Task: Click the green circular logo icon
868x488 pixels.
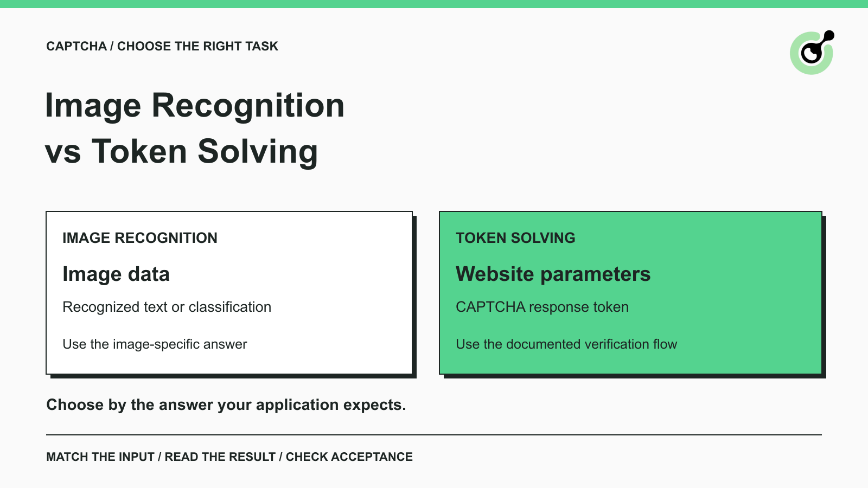Action: [x=812, y=53]
